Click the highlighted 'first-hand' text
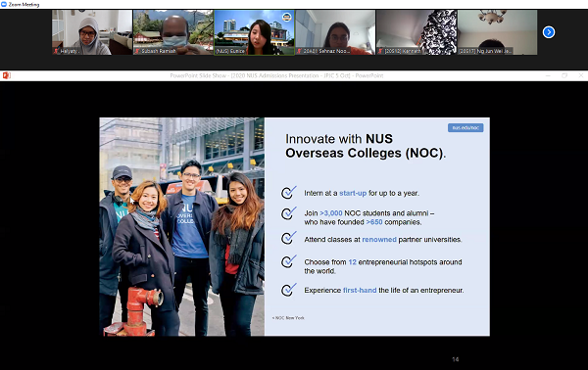This screenshot has width=588, height=370. click(x=360, y=291)
